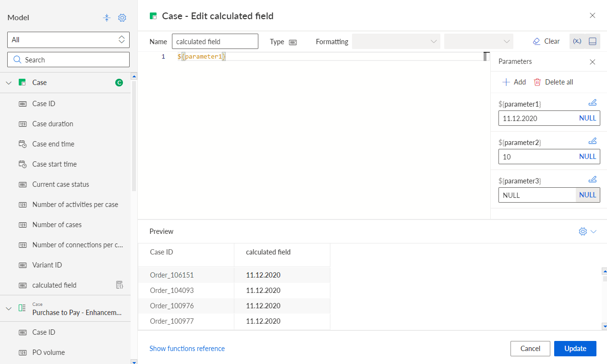The image size is (607, 364).
Task: Click the number icon of Case duration
Action: 23,124
